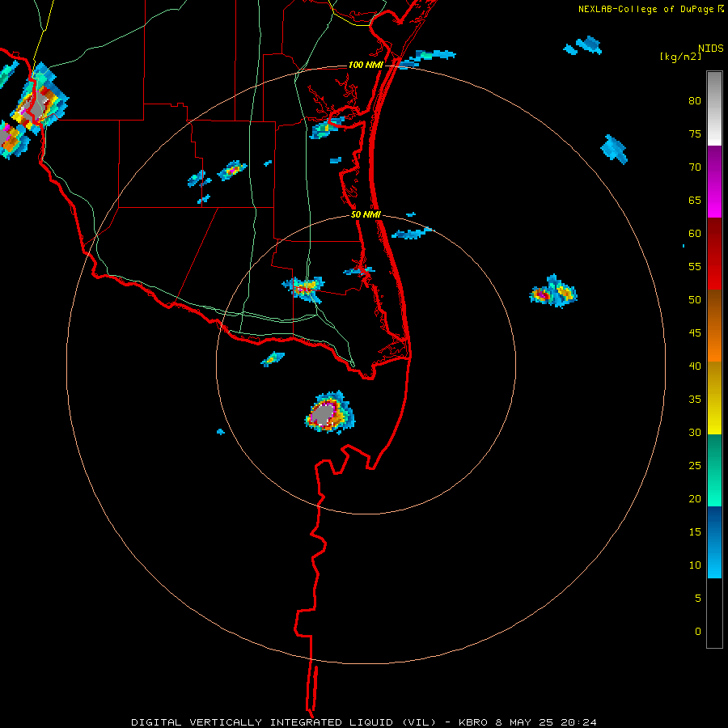Click the blue segment of the color bar
The image size is (728, 728).
(714, 542)
